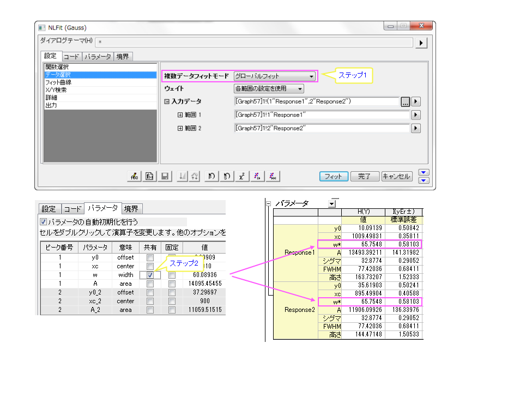Click arrow button beside 入力データ field
This screenshot has width=532, height=409.
[415, 101]
